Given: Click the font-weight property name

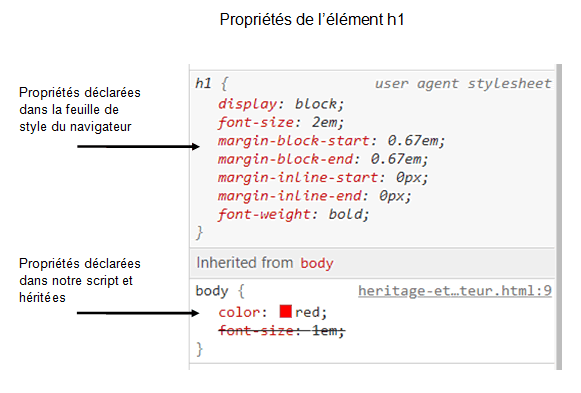Looking at the screenshot, I should point(264,214).
